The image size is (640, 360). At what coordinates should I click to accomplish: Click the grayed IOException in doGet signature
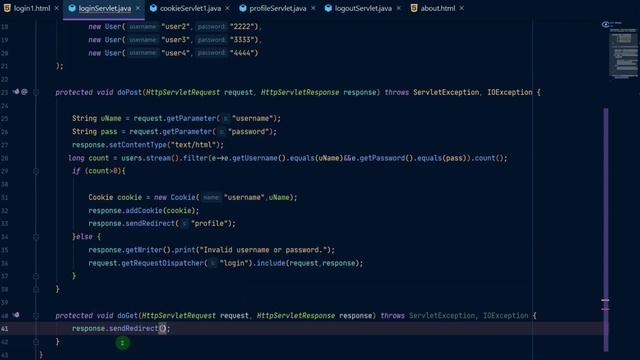pos(506,316)
